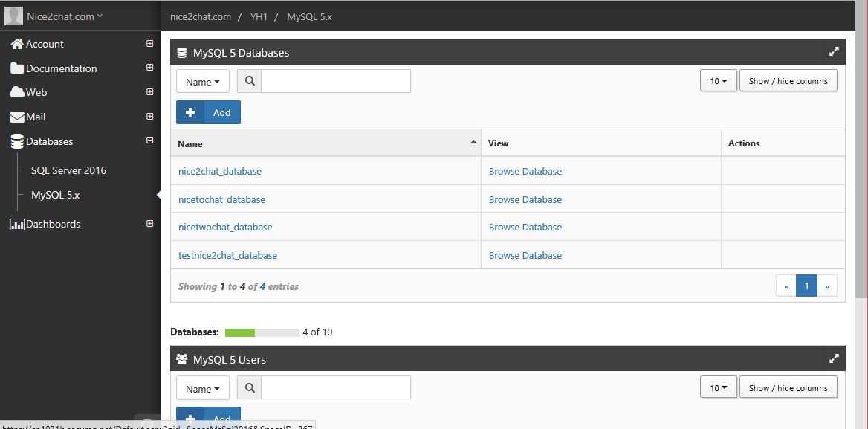The image size is (868, 429).
Task: Click the Account home icon
Action: [x=17, y=45]
